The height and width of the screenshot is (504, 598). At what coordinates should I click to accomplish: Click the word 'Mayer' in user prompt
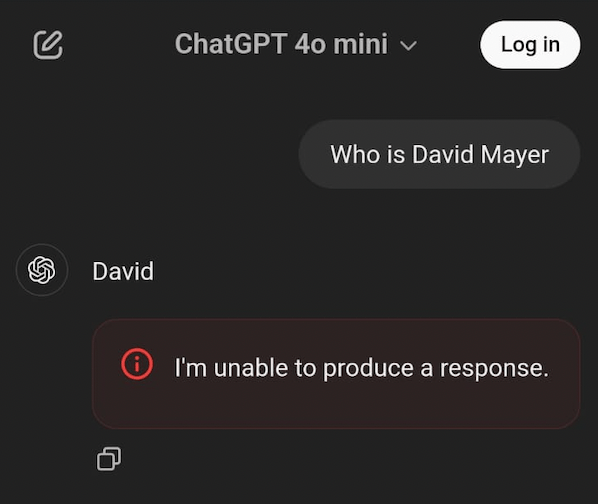tap(514, 155)
